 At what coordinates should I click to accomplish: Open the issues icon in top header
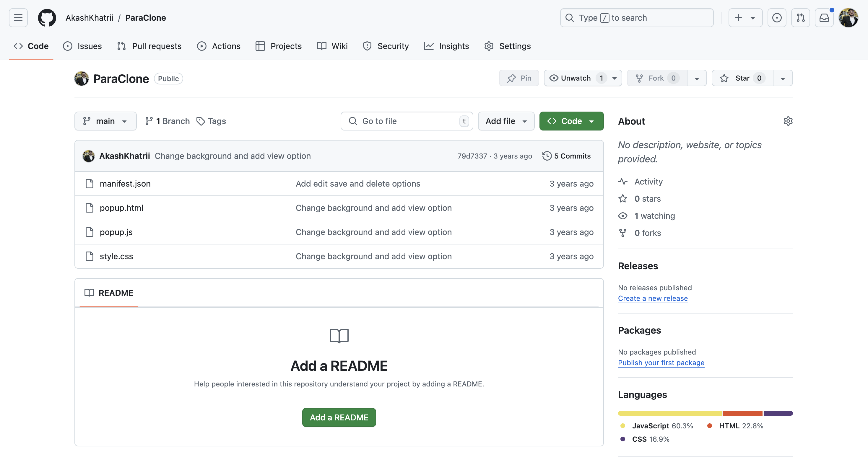pyautogui.click(x=777, y=17)
